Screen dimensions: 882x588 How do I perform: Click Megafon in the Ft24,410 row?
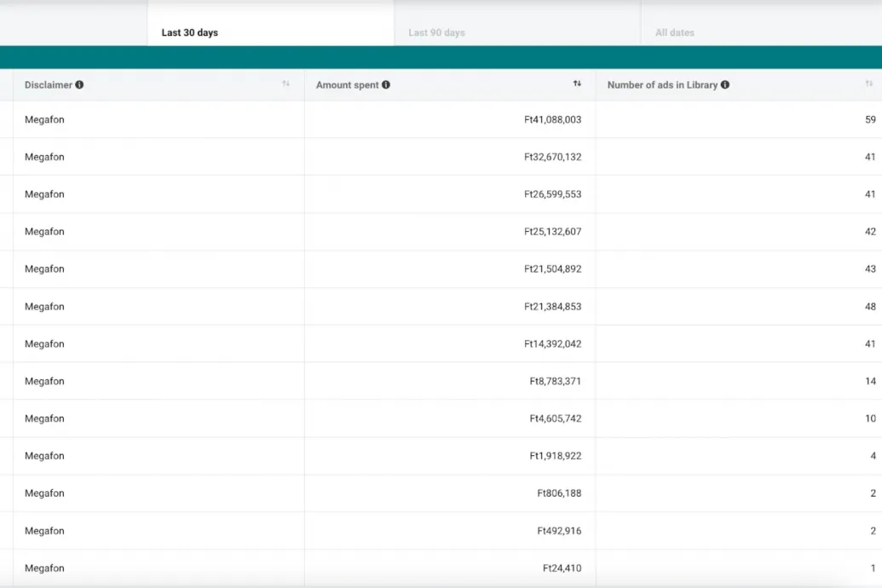pos(44,568)
